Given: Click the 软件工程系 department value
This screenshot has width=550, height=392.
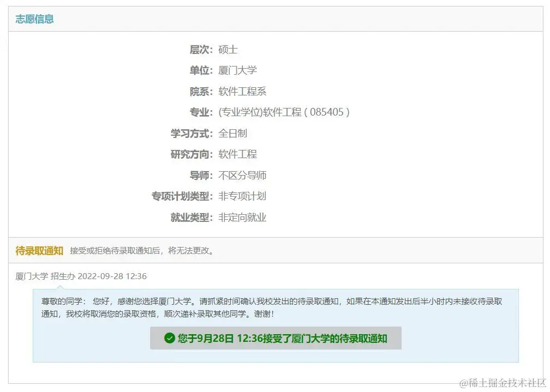Looking at the screenshot, I should click(242, 91).
